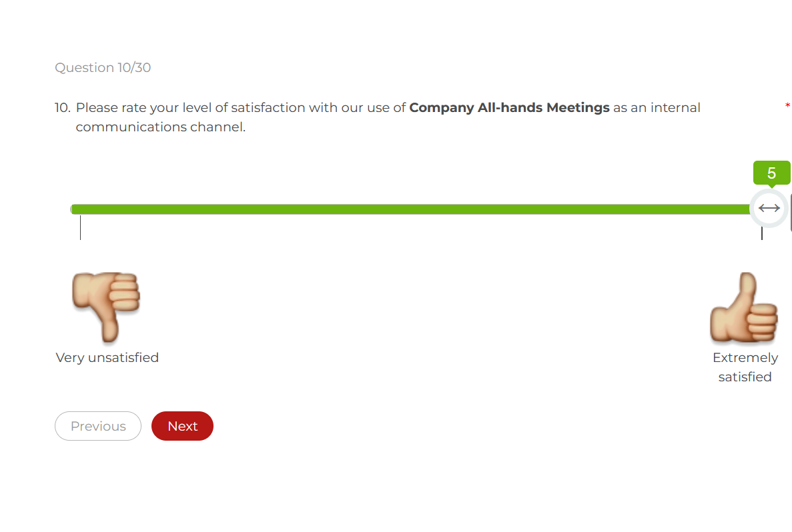Click the question number '10.'
The width and height of the screenshot is (792, 532).
[63, 107]
